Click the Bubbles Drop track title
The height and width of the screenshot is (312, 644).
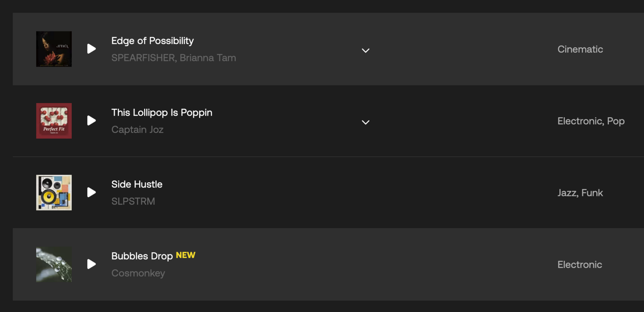(x=142, y=256)
